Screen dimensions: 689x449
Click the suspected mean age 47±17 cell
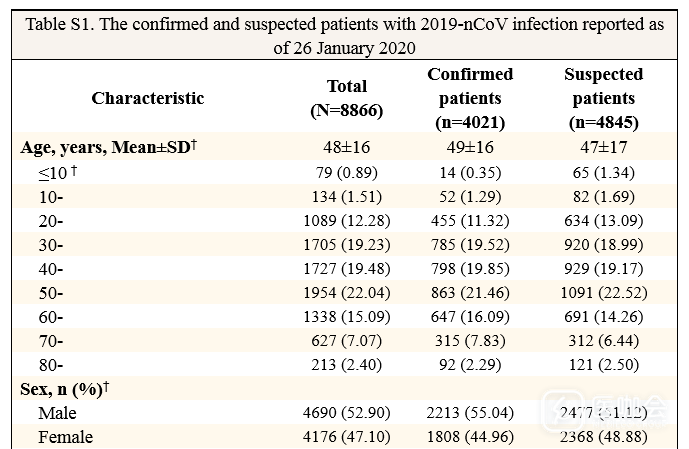coord(603,147)
